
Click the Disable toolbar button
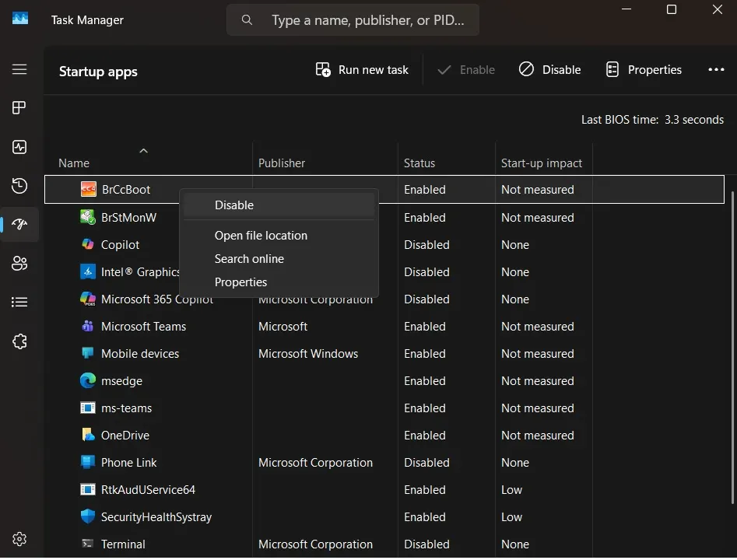click(549, 69)
